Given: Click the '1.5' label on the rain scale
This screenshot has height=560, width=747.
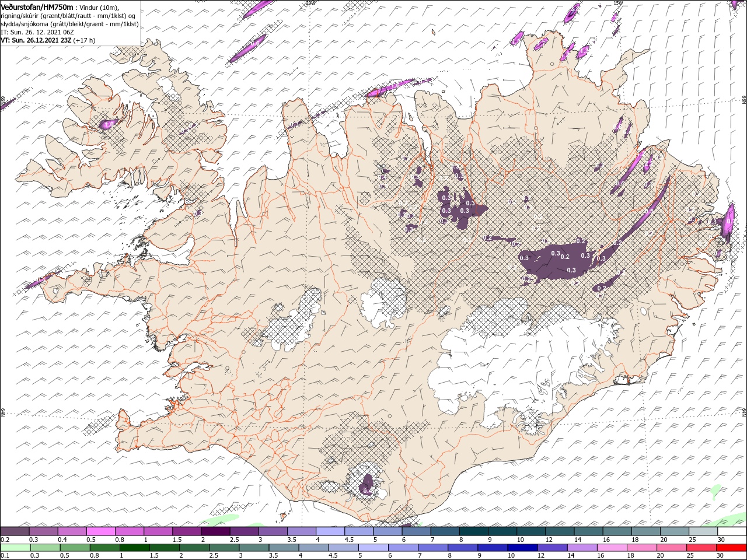Looking at the screenshot, I should 154,555.
